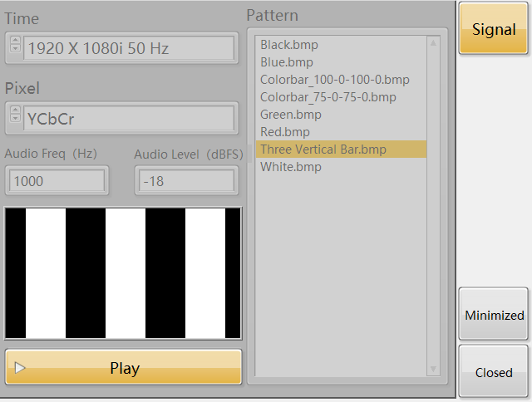Viewport: 532px width, 402px height.
Task: Click the Pattern list scrollbar down arrow
Action: pos(433,369)
